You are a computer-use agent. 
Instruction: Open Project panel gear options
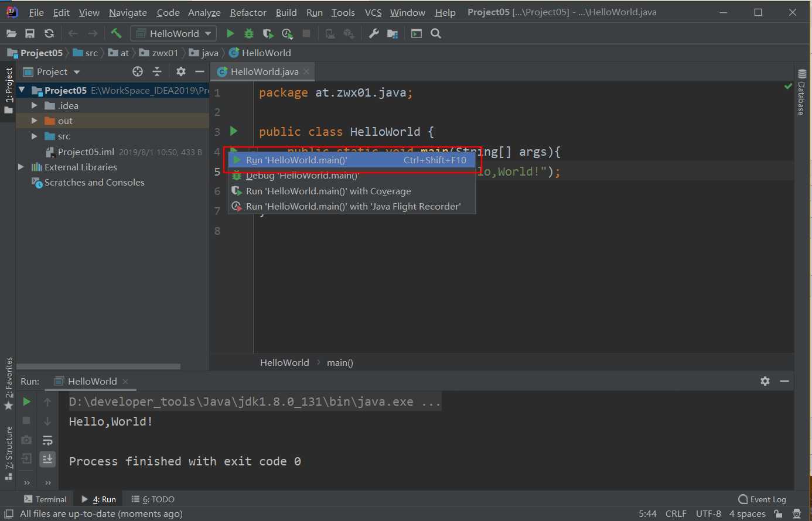tap(181, 71)
